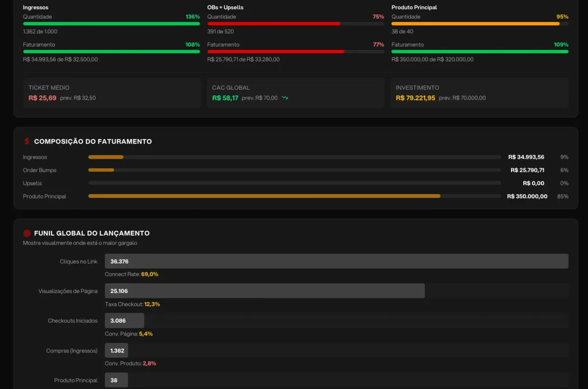Click the Compras (Ingressos) label
Screen dimensions: 588x389
(72, 351)
